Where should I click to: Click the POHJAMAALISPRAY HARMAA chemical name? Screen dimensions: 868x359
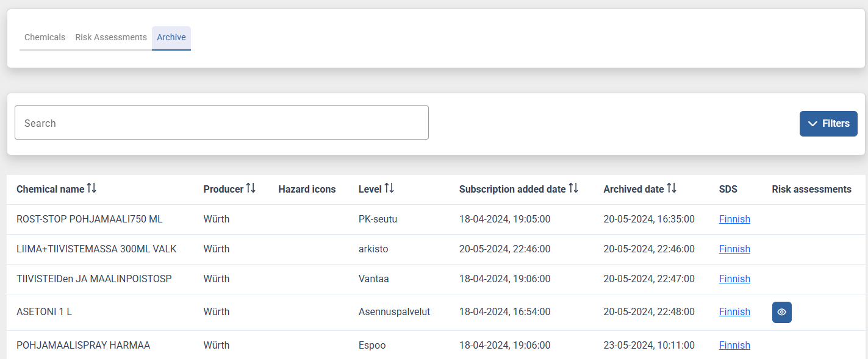pos(83,346)
